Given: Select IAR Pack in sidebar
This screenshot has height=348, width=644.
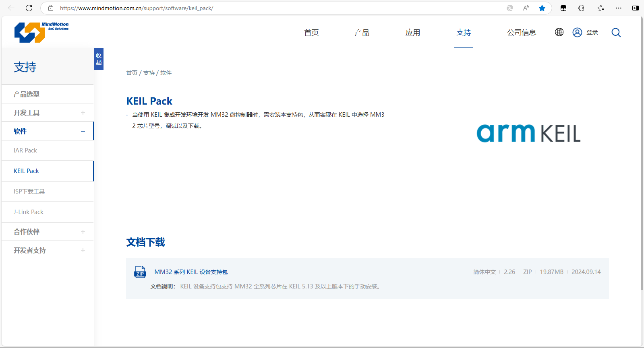Looking at the screenshot, I should (25, 150).
